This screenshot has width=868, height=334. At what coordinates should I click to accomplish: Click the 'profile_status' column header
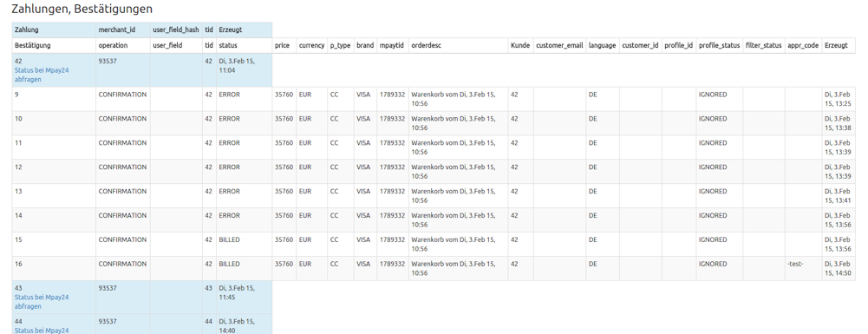[x=719, y=46]
